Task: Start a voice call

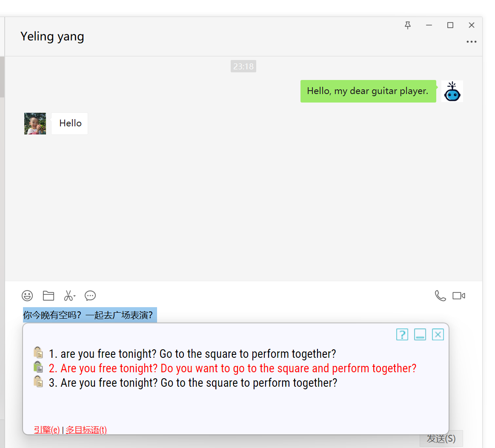Action: pos(440,296)
